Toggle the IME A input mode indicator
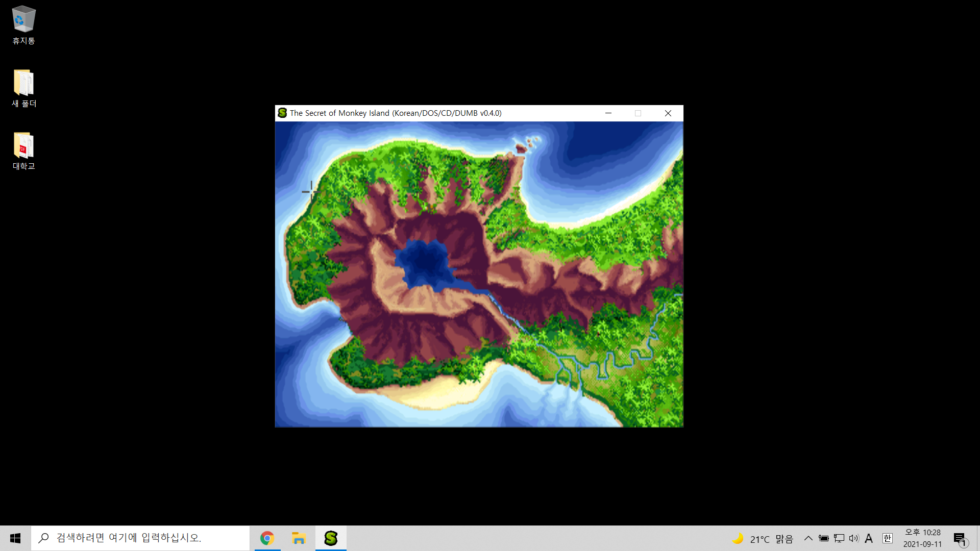 tap(869, 538)
